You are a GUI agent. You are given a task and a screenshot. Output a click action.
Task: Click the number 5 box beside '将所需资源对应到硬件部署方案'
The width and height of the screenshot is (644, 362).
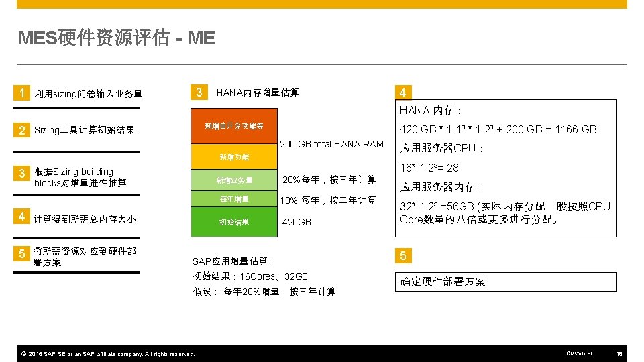tap(21, 253)
